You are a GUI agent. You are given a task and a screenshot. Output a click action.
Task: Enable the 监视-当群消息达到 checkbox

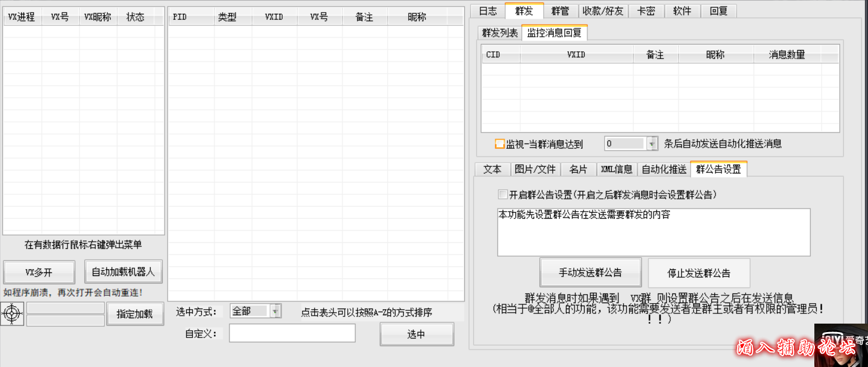(x=499, y=144)
